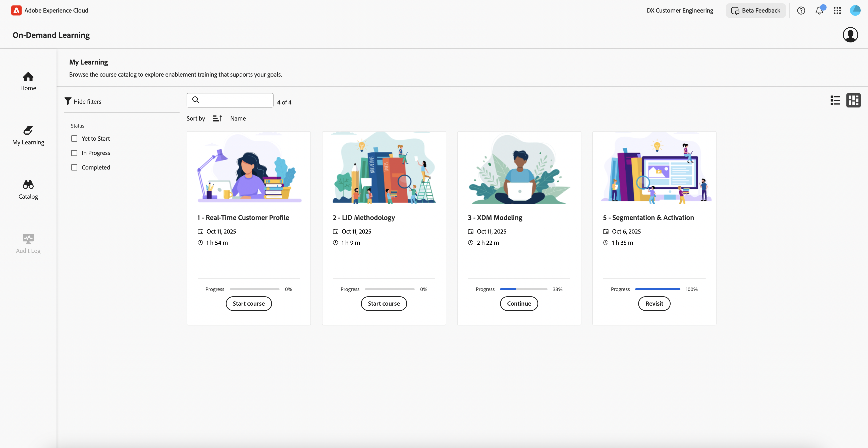Viewport: 868px width, 448px height.
Task: Check the In Progress filter
Action: pos(74,153)
